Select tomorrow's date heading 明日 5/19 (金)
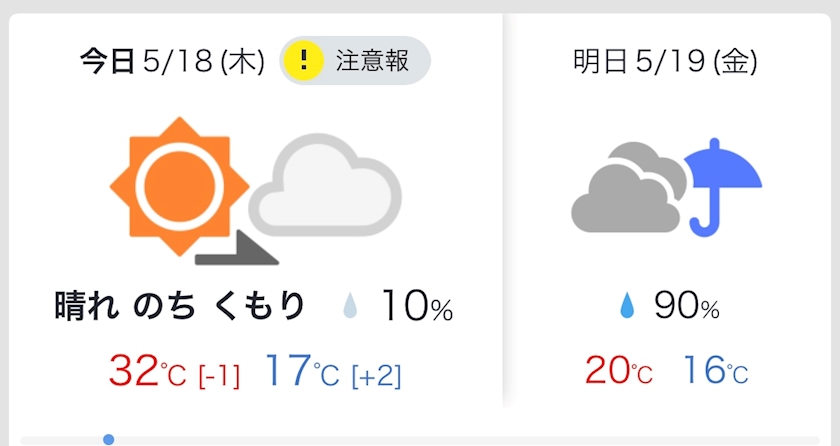The width and height of the screenshot is (840, 446). pyautogui.click(x=664, y=62)
